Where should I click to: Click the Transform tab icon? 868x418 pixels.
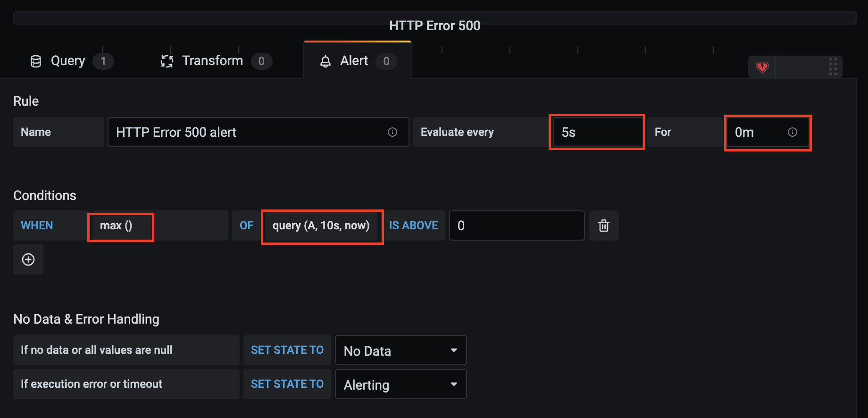[x=167, y=61]
